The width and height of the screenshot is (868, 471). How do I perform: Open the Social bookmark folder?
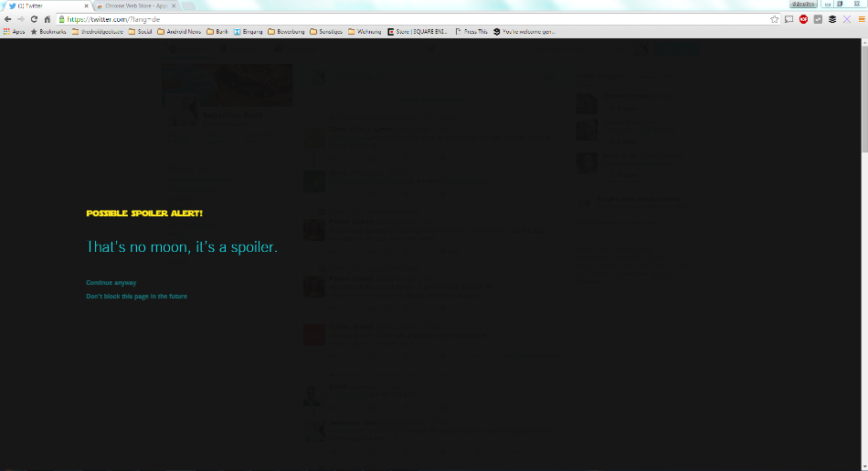(x=140, y=32)
